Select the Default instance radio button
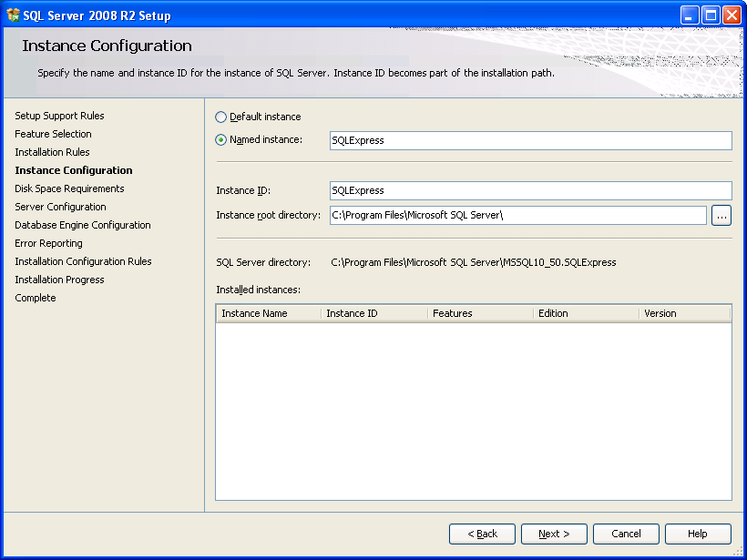 (221, 117)
